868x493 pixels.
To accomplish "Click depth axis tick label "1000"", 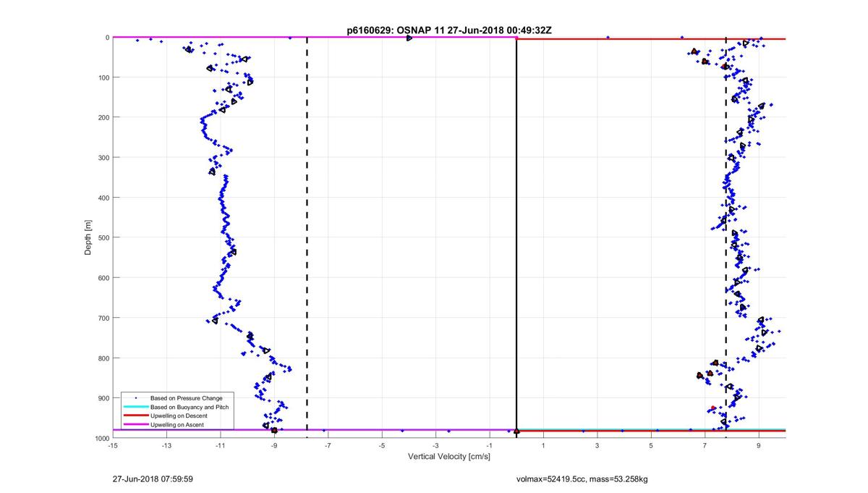I will [101, 439].
